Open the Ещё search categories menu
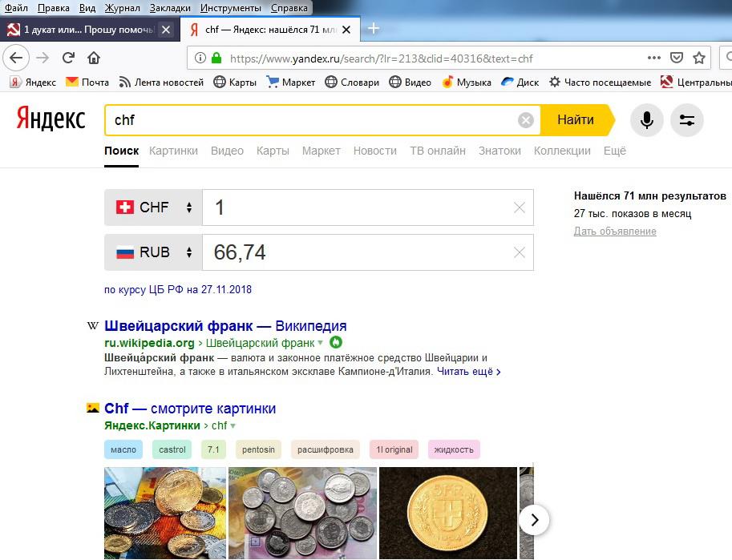 tap(614, 151)
